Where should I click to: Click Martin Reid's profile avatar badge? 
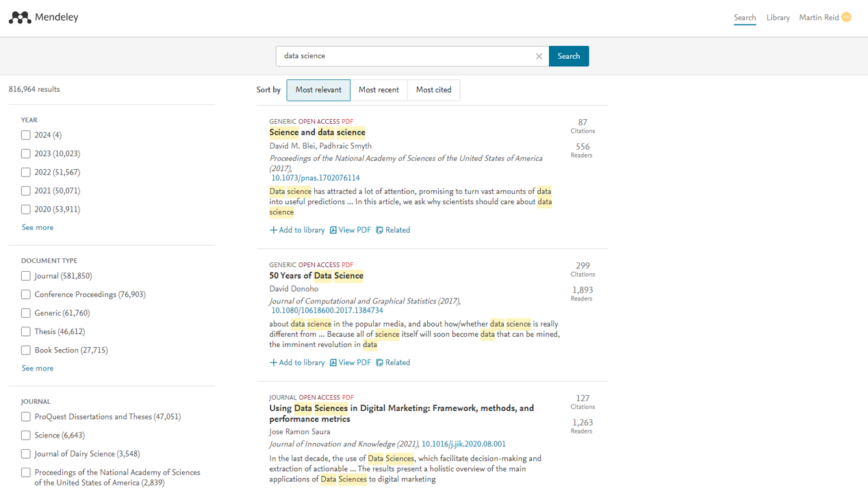click(x=846, y=17)
